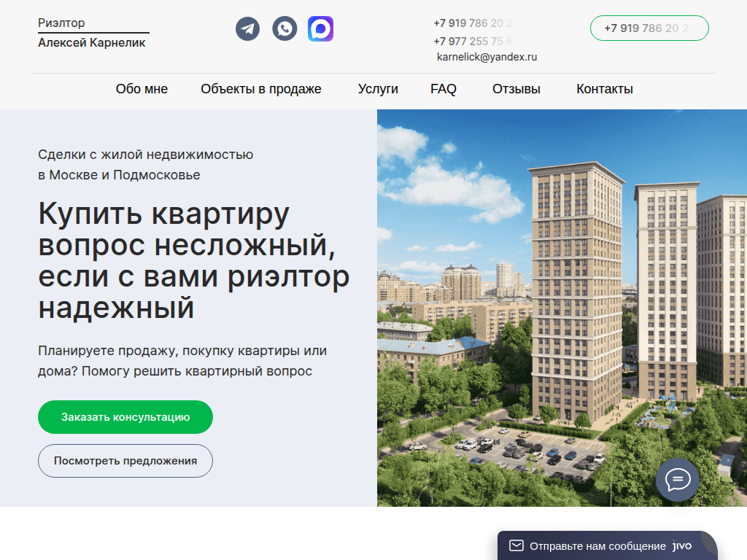Click the green 'Заказать консультацию' button
The height and width of the screenshot is (560, 747).
pyautogui.click(x=125, y=417)
